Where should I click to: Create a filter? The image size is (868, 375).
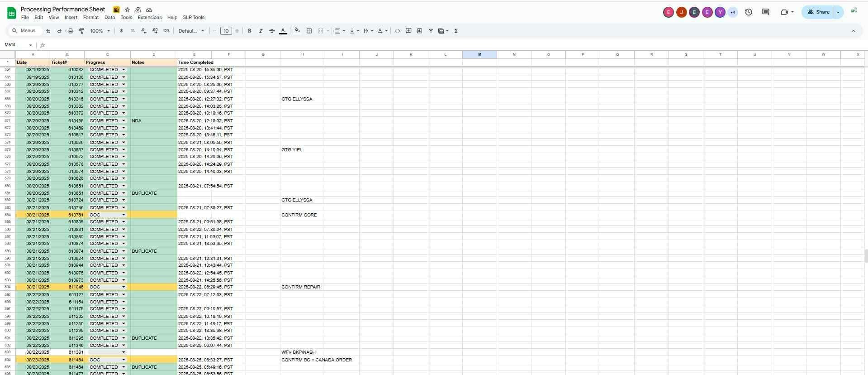point(431,31)
